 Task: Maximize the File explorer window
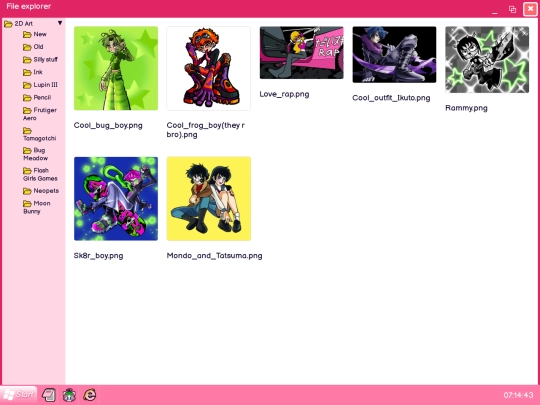(512, 9)
